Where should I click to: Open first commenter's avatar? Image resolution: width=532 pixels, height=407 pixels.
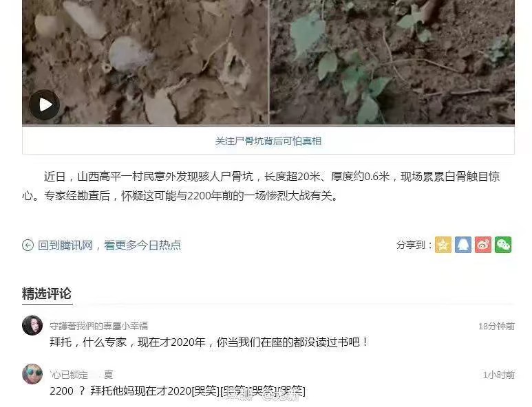[32, 325]
